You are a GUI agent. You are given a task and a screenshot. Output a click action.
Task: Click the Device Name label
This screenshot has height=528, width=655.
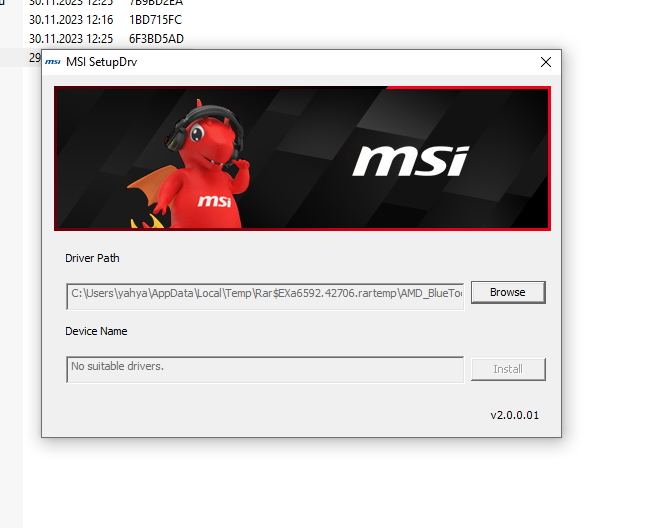(x=96, y=331)
